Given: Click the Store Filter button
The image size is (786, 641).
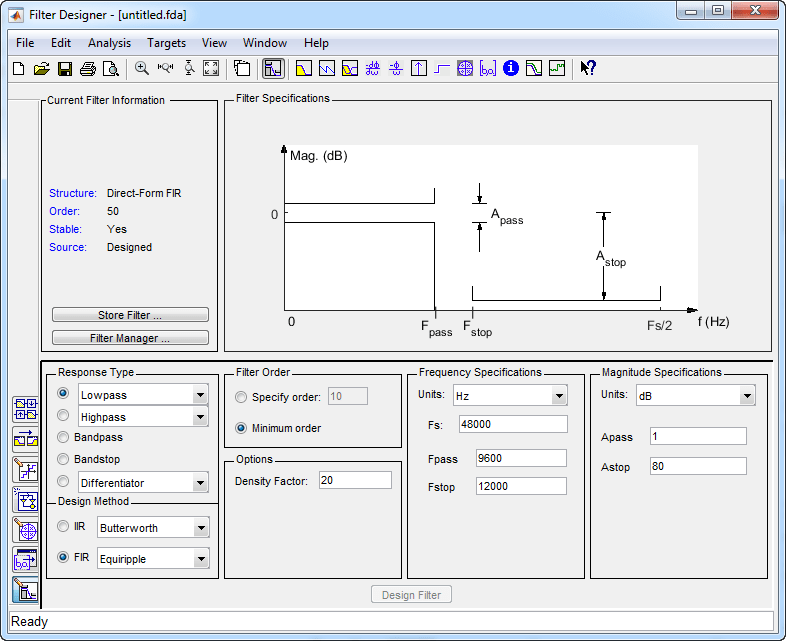Looking at the screenshot, I should point(130,315).
